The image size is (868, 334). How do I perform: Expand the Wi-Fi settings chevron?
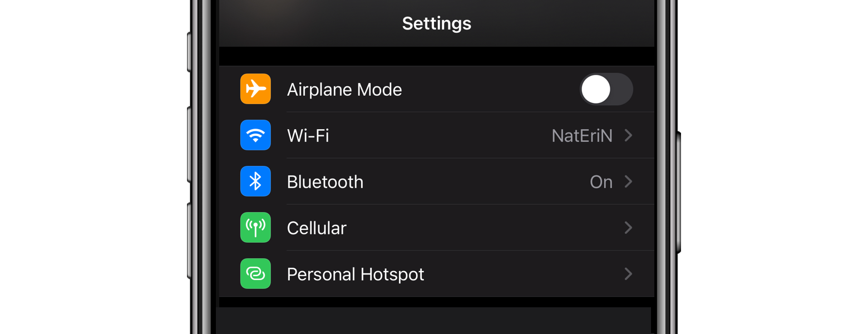click(x=629, y=135)
